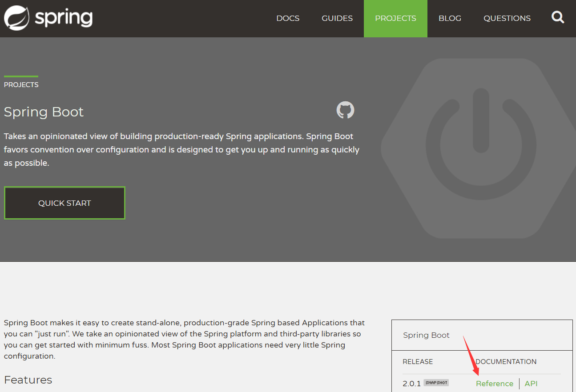Viewport: 576px width, 392px height.
Task: Open the DOCS menu item
Action: click(x=288, y=18)
